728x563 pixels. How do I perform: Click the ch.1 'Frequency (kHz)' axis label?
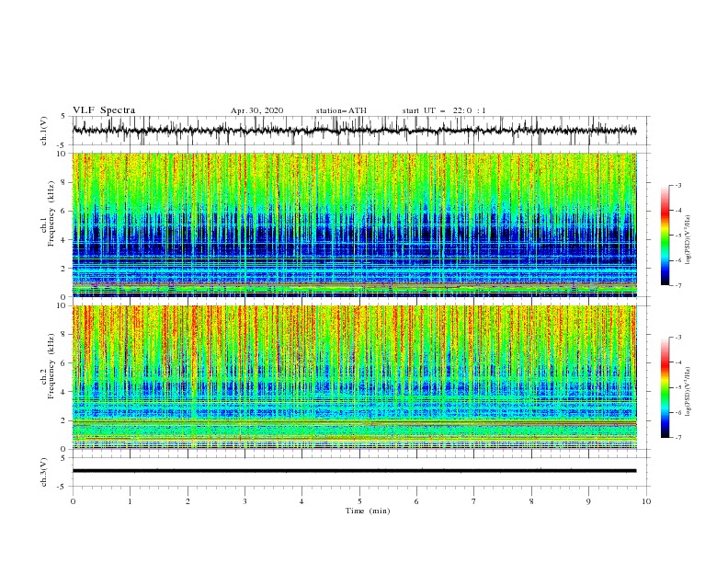(51, 214)
